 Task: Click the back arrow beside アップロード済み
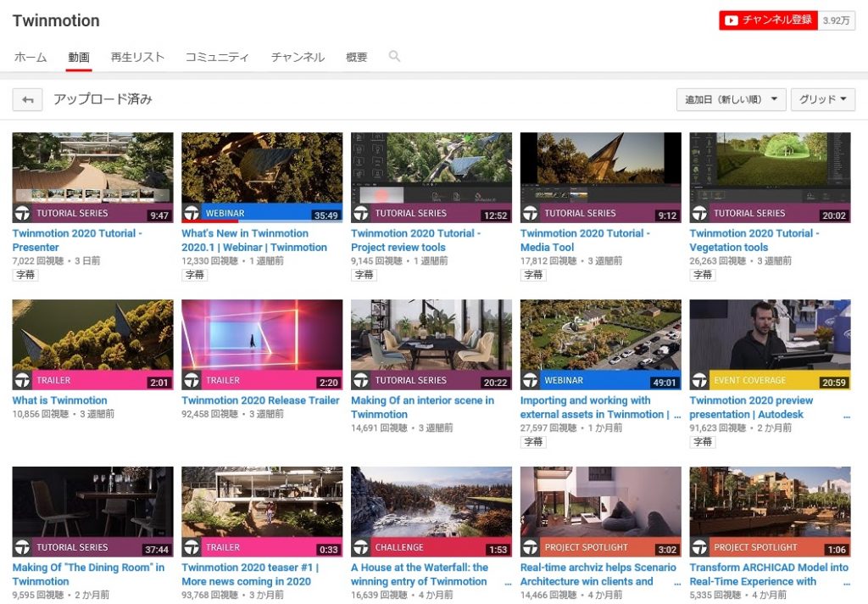28,100
